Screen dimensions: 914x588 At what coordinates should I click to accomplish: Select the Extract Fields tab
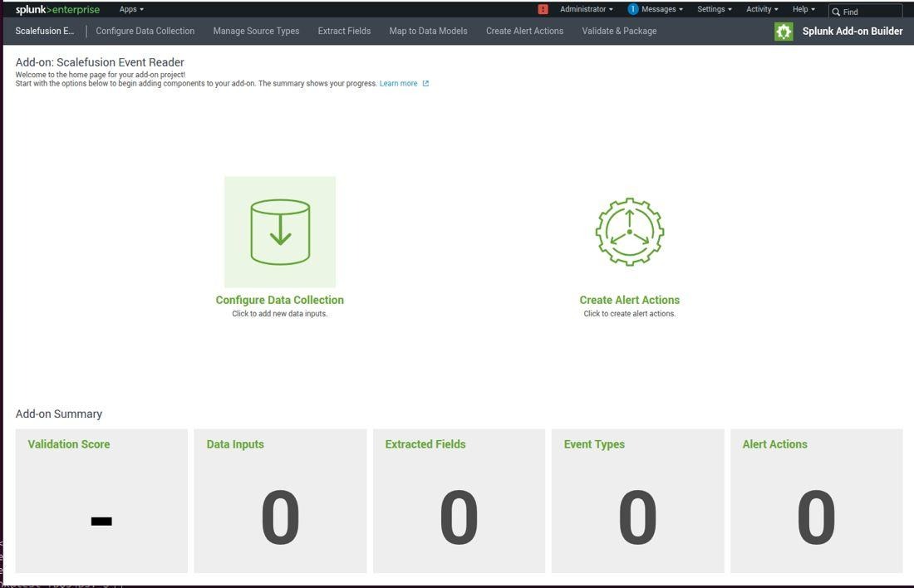(344, 31)
